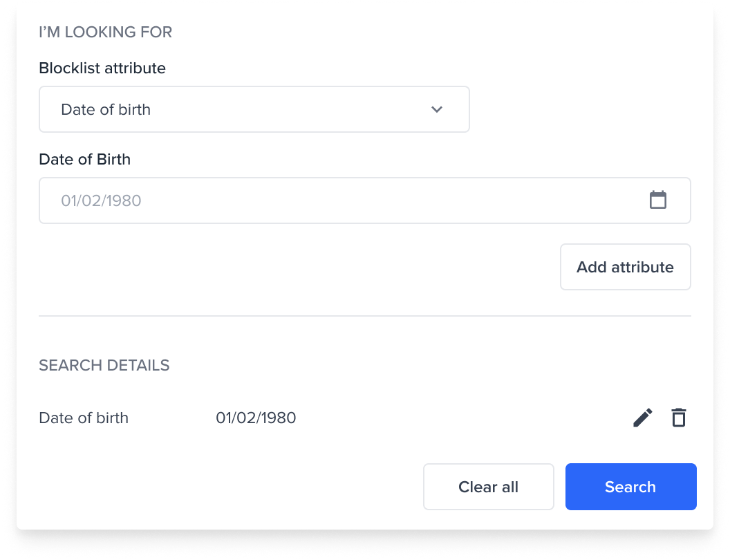Run the blue Search button
Viewport: 730px width, 560px height.
pos(630,487)
